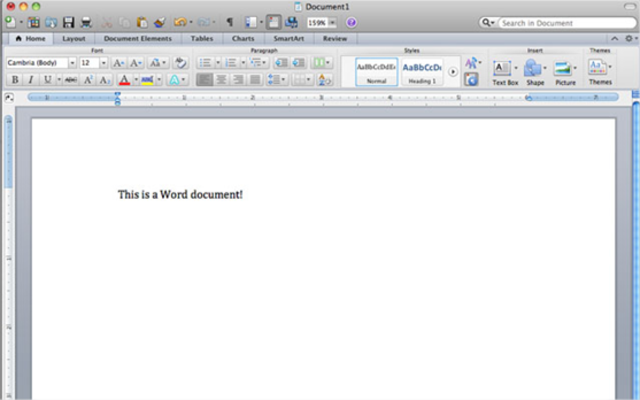
Task: Toggle bold formatting
Action: pos(15,79)
